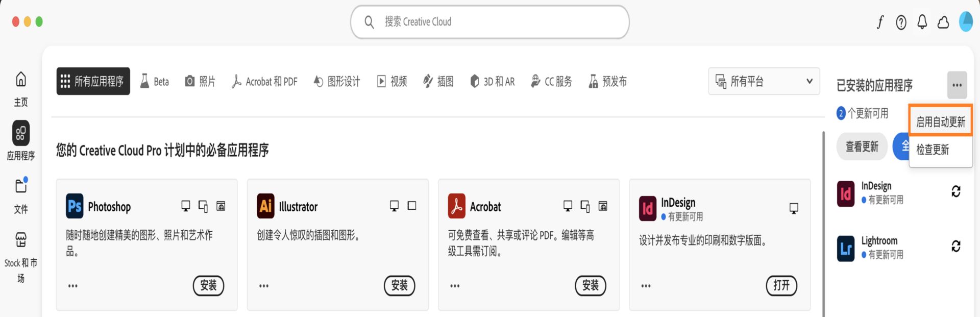The image size is (980, 317).
Task: Install Illustrator with 安装 button
Action: coord(399,285)
